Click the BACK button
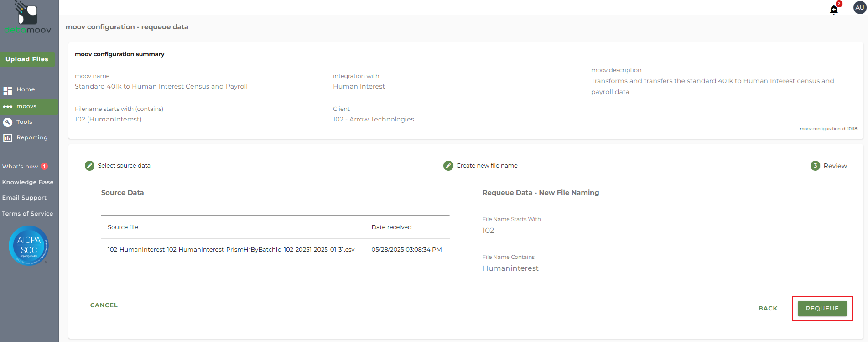This screenshot has height=342, width=868. 768,309
